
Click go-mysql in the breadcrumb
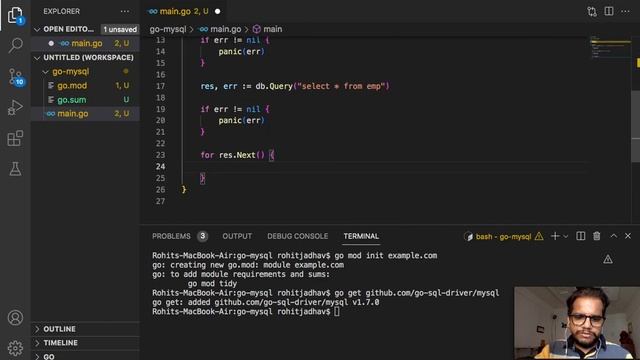[x=167, y=29]
